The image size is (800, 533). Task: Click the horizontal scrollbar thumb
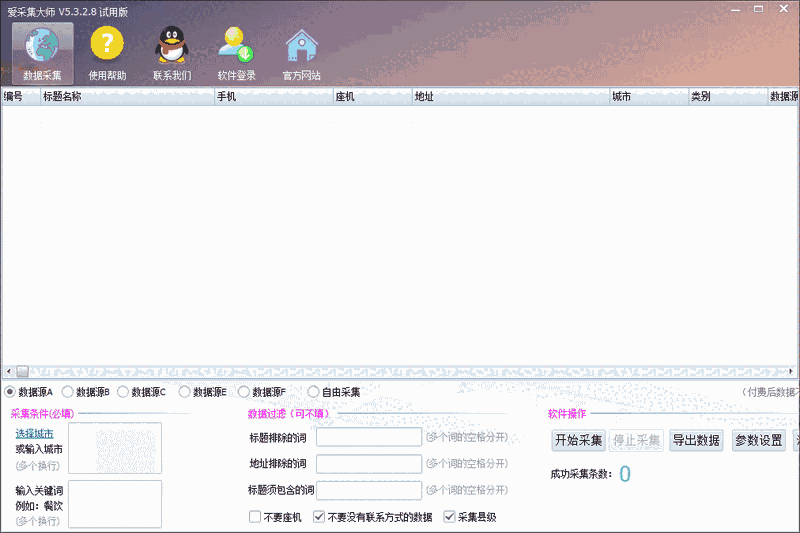pos(22,371)
